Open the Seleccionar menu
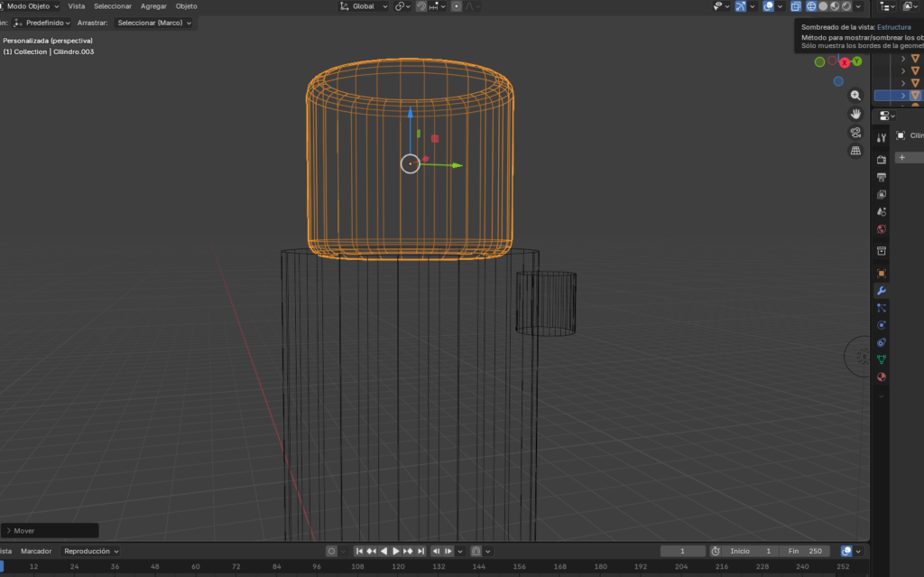Screen dimensions: 924x577 [x=113, y=6]
